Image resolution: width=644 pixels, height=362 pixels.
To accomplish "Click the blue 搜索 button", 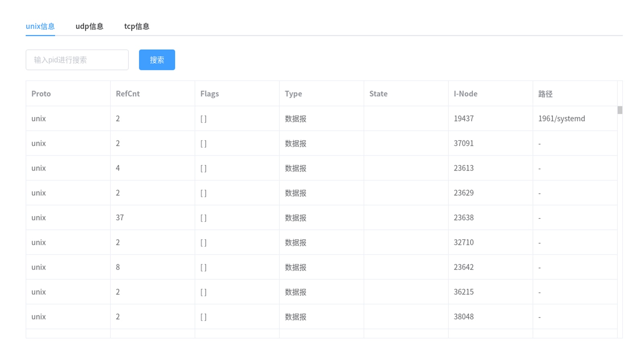I will pyautogui.click(x=157, y=60).
